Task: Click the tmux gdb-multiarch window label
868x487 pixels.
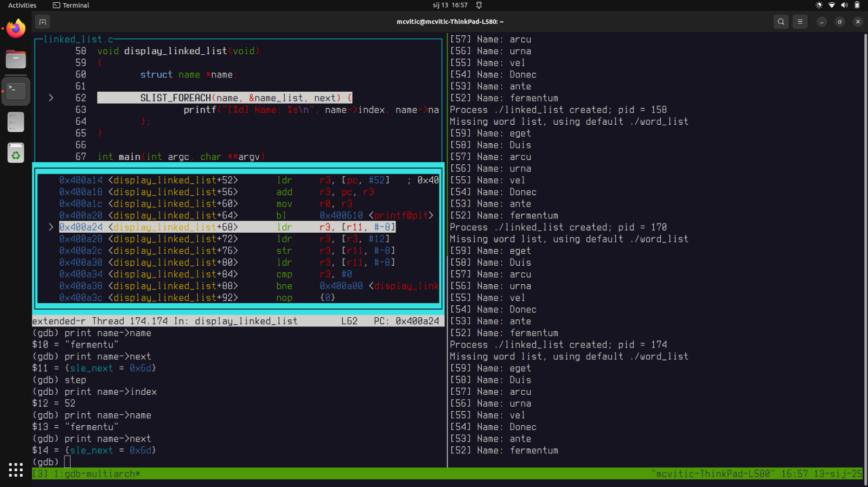Action: tap(97, 474)
